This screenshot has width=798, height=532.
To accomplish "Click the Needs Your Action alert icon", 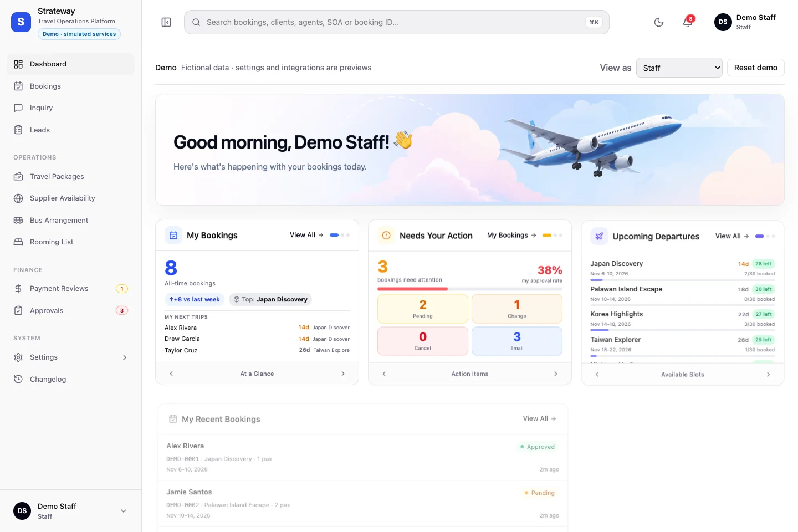I will tap(386, 236).
